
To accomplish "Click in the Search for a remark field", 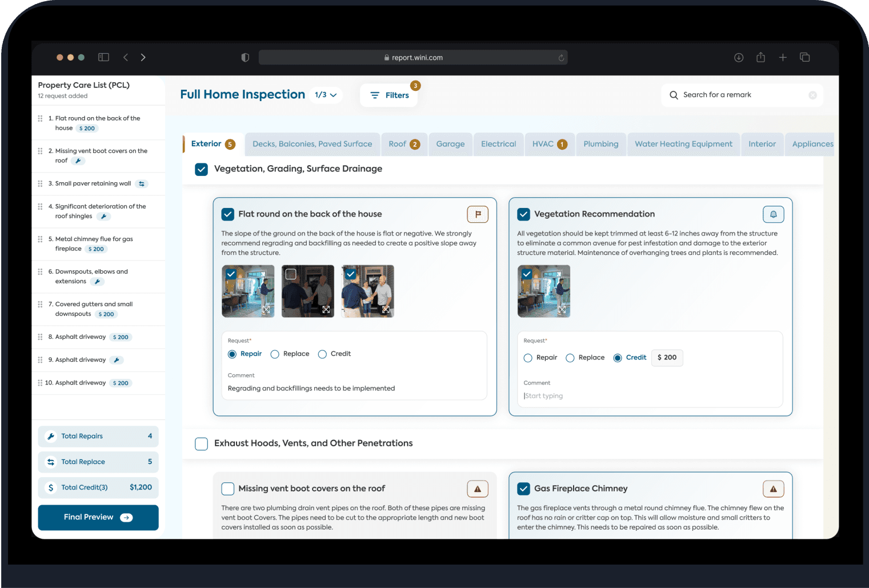I will pos(743,95).
